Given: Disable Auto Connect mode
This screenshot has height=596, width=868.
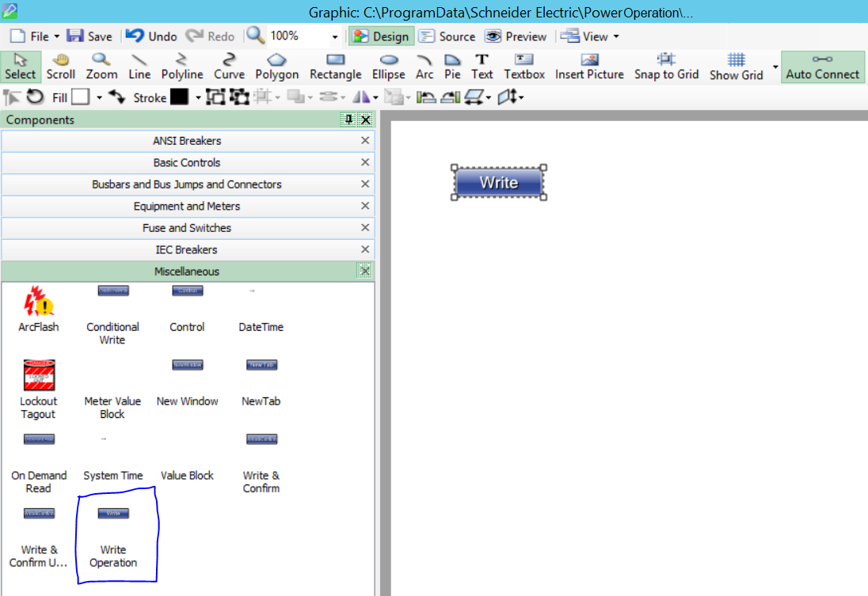Looking at the screenshot, I should point(822,66).
